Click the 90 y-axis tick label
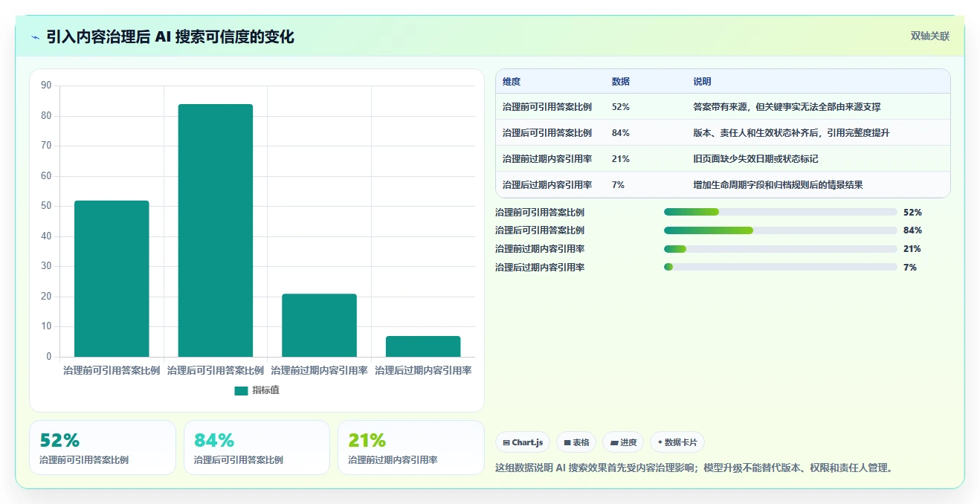 point(46,85)
